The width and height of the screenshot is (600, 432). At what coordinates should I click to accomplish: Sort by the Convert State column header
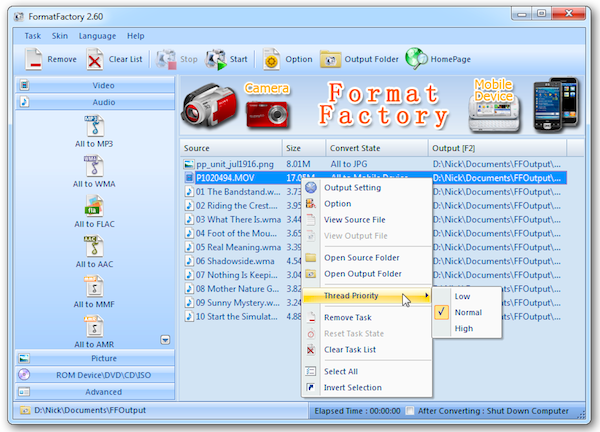pos(377,148)
